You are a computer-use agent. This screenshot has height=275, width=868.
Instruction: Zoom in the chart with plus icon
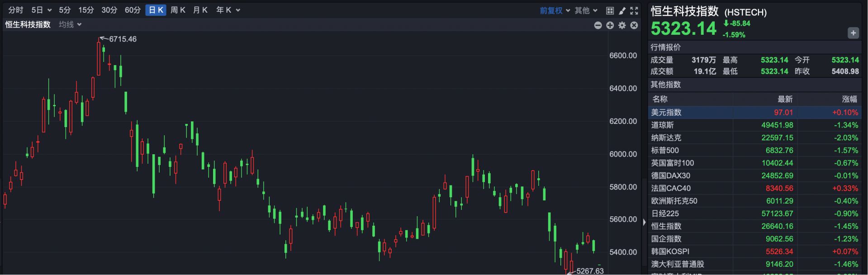pos(610,25)
